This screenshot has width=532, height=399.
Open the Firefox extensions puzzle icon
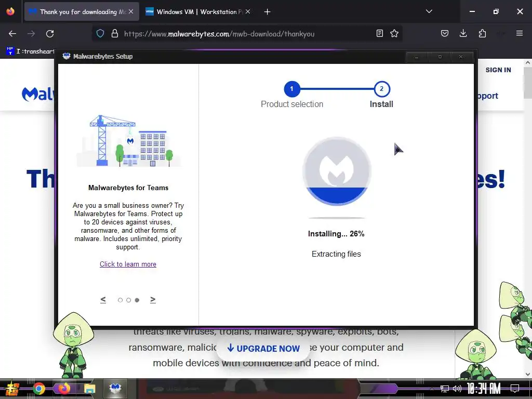pyautogui.click(x=482, y=33)
